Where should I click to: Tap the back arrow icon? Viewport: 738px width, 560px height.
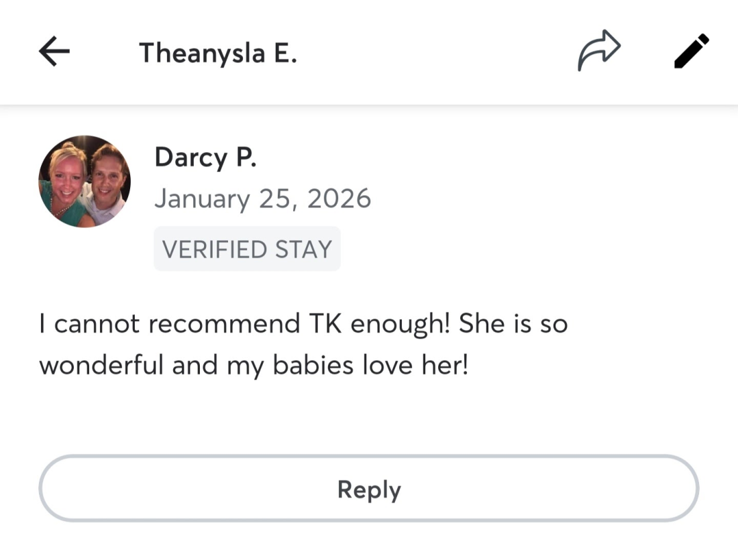[54, 52]
